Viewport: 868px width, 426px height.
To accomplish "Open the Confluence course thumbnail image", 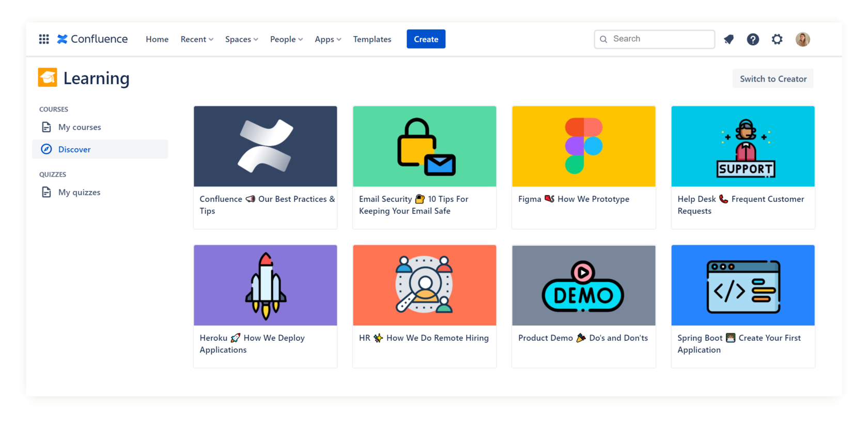I will tap(266, 146).
